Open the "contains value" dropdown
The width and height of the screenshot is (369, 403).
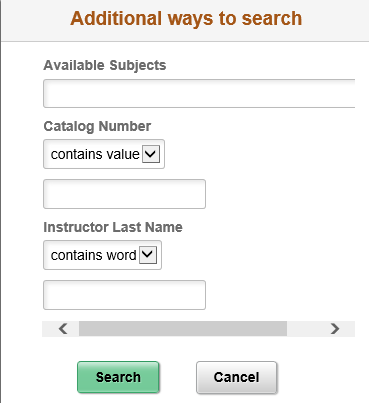tap(104, 154)
